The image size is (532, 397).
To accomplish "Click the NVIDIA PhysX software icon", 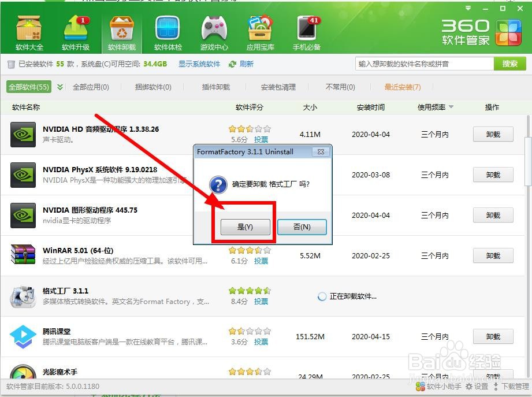I will pyautogui.click(x=23, y=175).
